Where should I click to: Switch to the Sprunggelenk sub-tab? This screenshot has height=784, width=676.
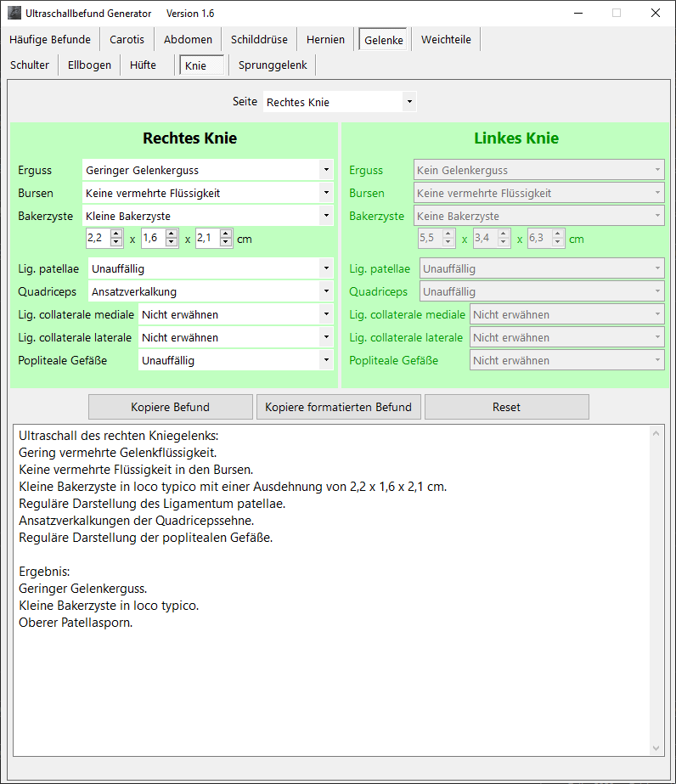pyautogui.click(x=273, y=65)
